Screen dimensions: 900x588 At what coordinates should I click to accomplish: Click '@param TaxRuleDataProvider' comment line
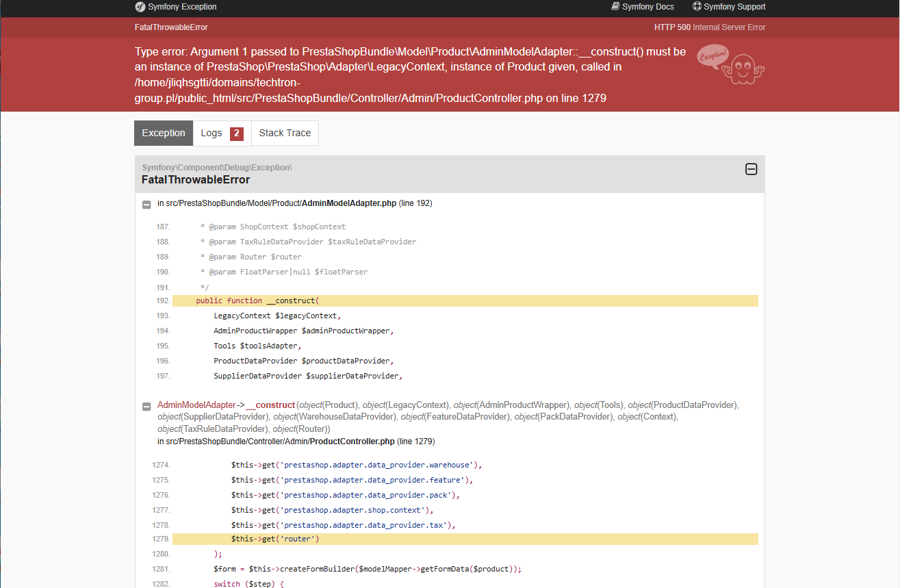308,242
